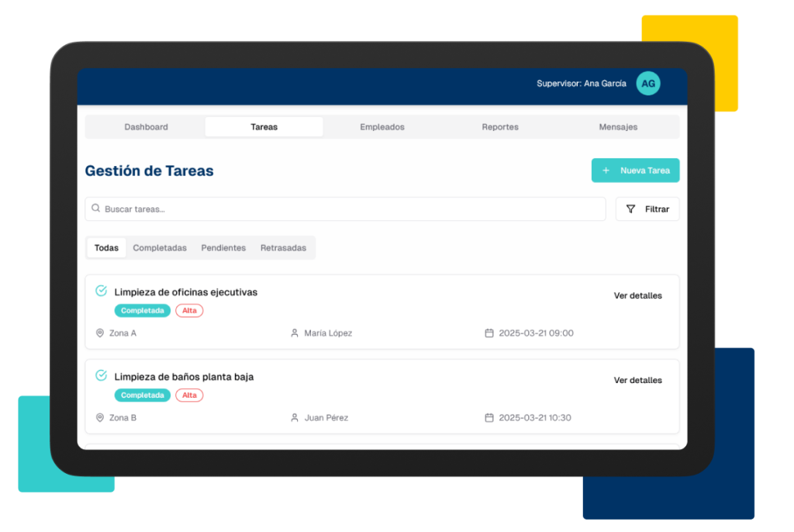Select the Pendientes filter
Viewport: 794px width, 532px height.
pos(223,247)
